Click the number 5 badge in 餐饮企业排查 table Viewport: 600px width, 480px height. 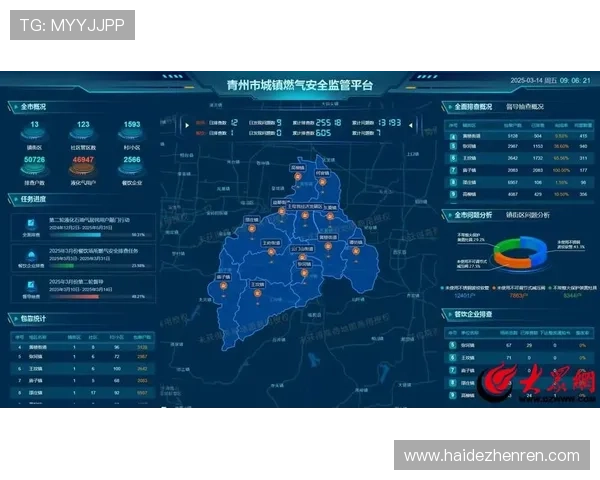[453, 345]
